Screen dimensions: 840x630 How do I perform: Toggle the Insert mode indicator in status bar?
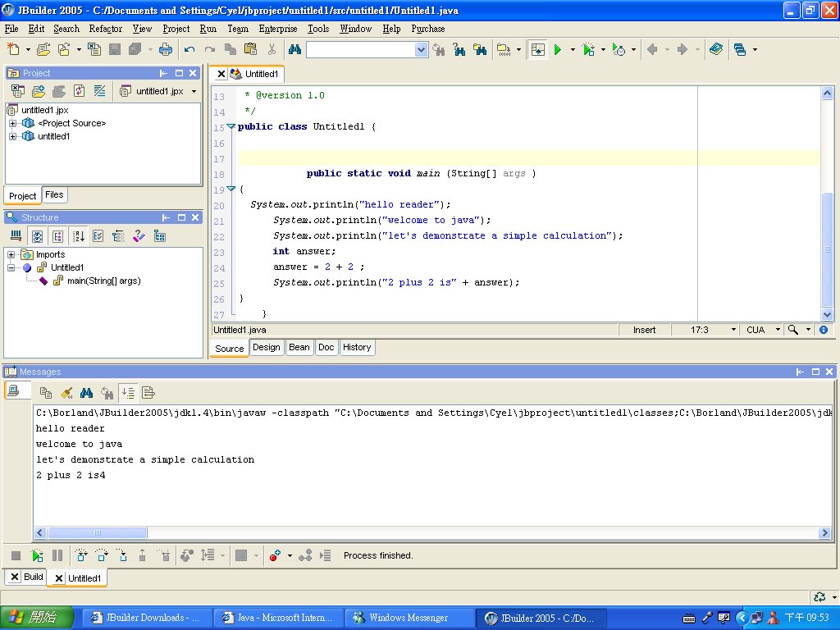(644, 330)
